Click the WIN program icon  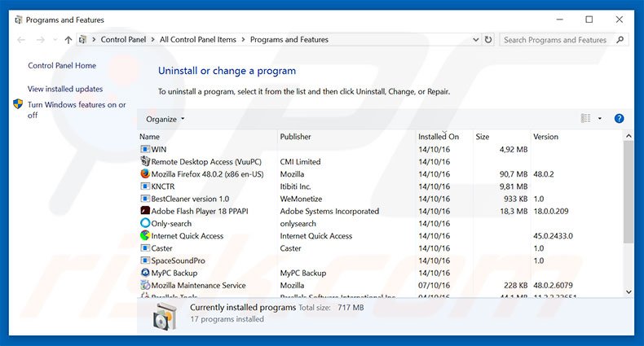point(145,149)
